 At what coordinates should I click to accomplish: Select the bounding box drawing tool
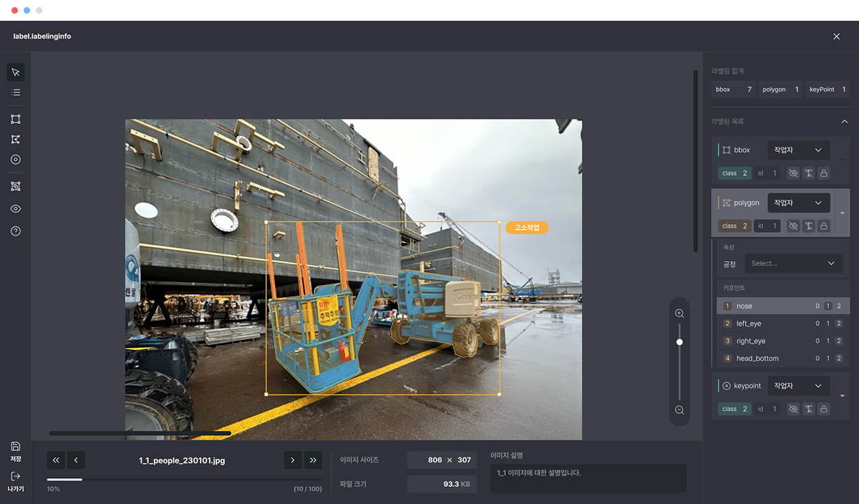click(x=16, y=120)
